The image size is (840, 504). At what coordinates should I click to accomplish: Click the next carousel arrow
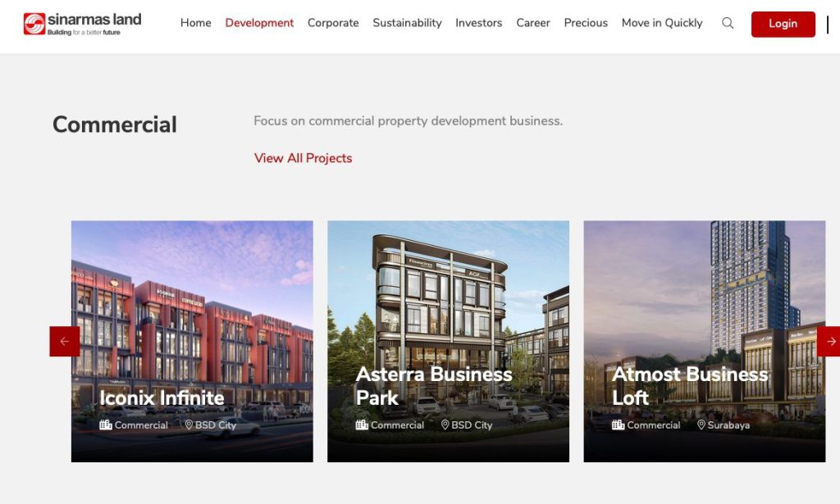pos(829,342)
